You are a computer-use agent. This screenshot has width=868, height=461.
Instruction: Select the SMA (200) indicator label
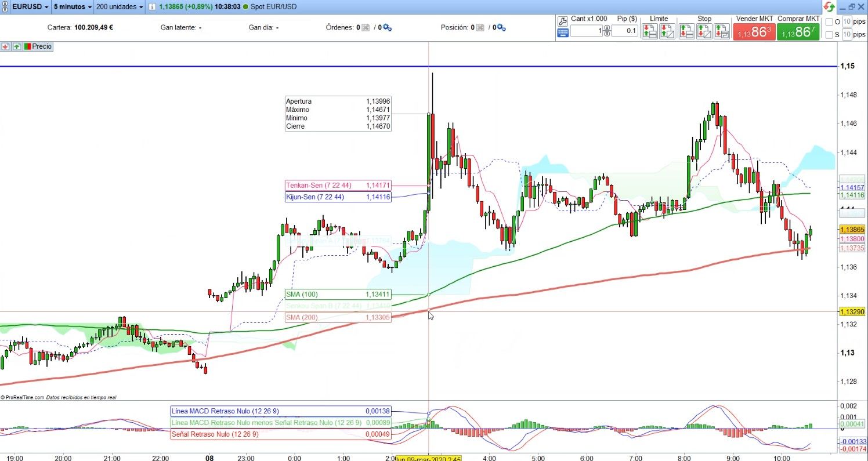(338, 317)
